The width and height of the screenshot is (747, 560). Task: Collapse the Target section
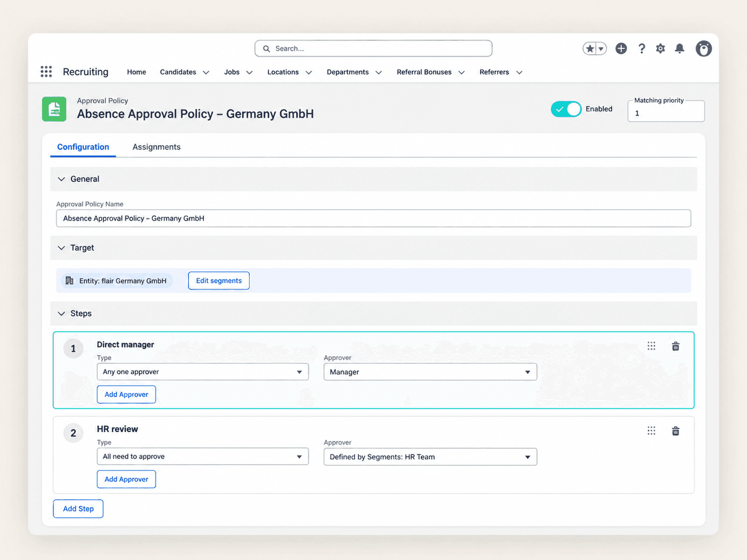[61, 248]
